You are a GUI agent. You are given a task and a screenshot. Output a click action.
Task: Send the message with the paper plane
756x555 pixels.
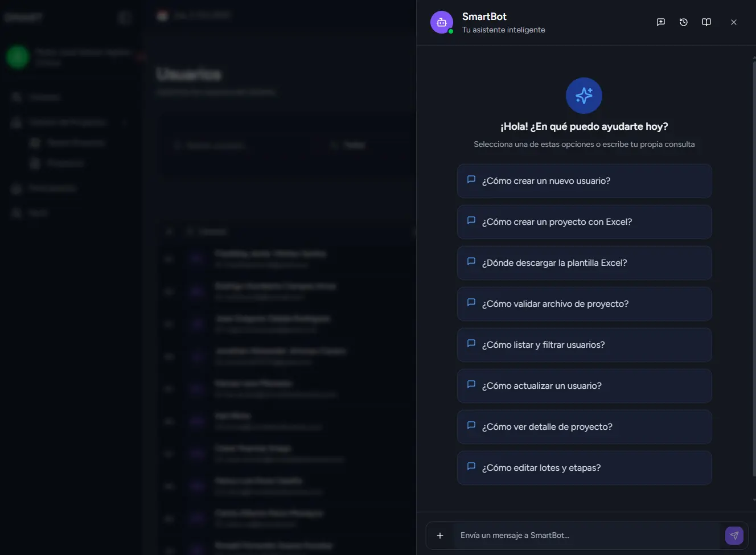[x=734, y=536]
